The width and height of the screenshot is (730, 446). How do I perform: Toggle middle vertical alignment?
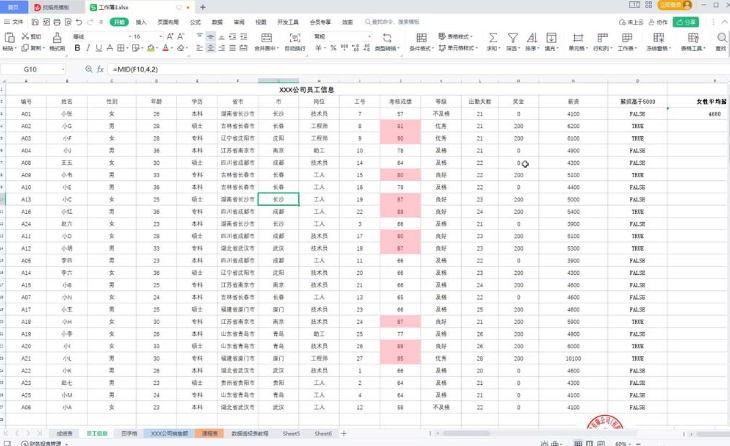tap(210, 36)
